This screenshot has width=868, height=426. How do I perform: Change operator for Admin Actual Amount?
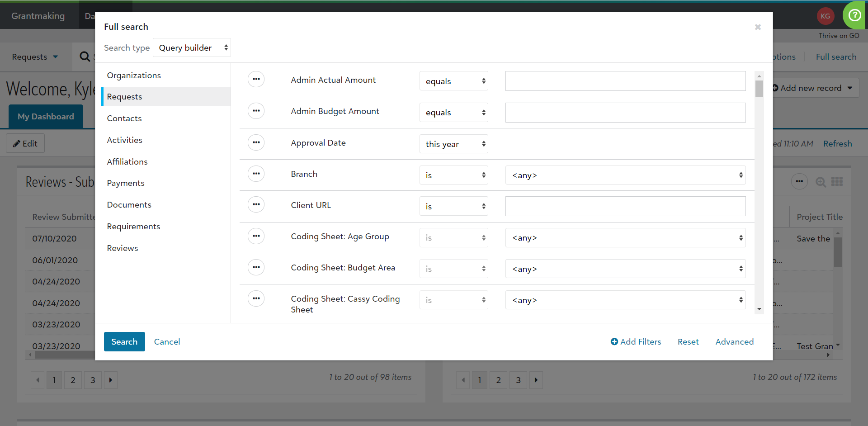pyautogui.click(x=453, y=81)
